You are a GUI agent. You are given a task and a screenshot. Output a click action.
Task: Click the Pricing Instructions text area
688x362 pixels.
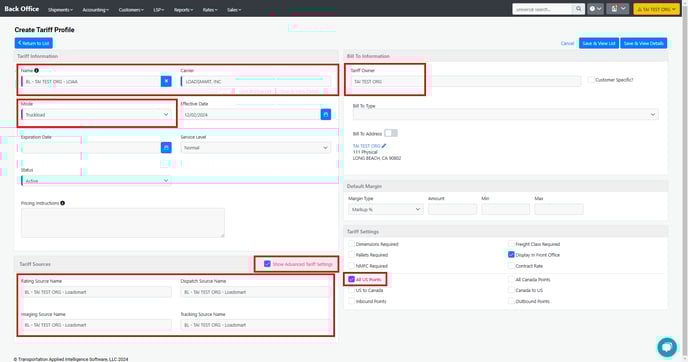[122, 222]
